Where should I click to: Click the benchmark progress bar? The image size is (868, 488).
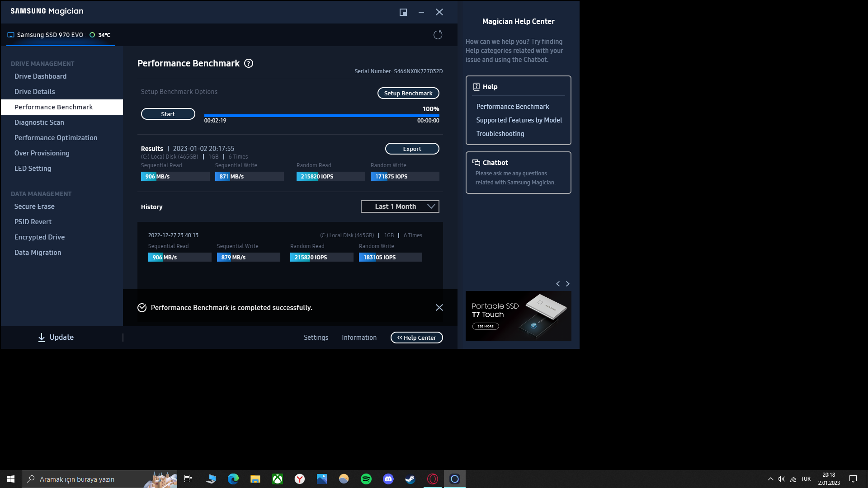point(321,116)
